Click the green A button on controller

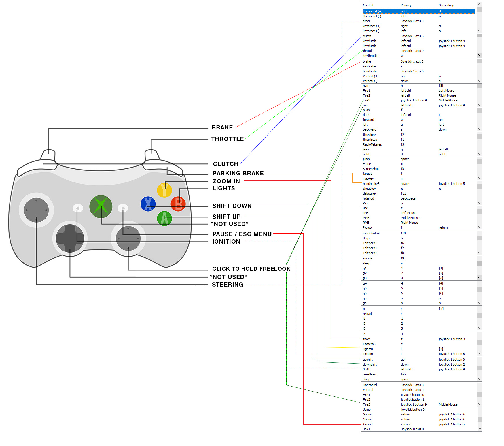164,218
